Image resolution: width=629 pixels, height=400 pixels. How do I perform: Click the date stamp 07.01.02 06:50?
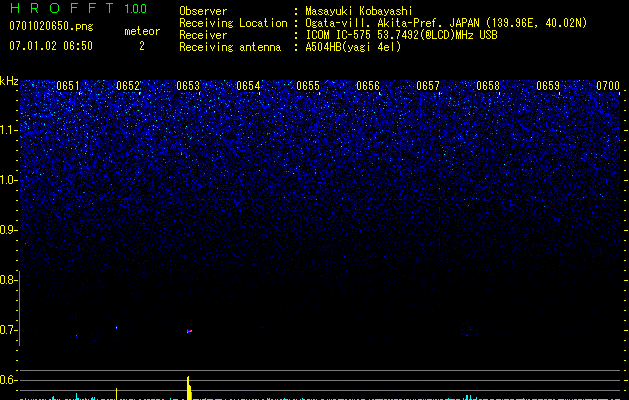point(51,46)
